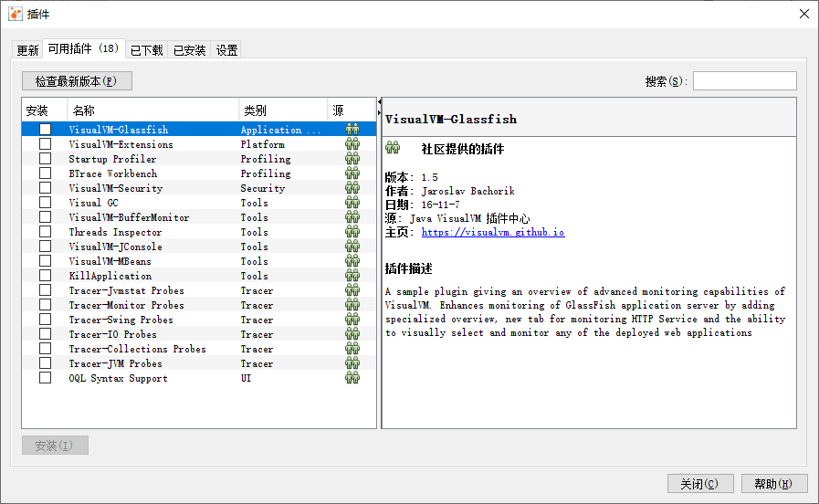Click the 帮助(H) button
819x504 pixels.
point(774,484)
